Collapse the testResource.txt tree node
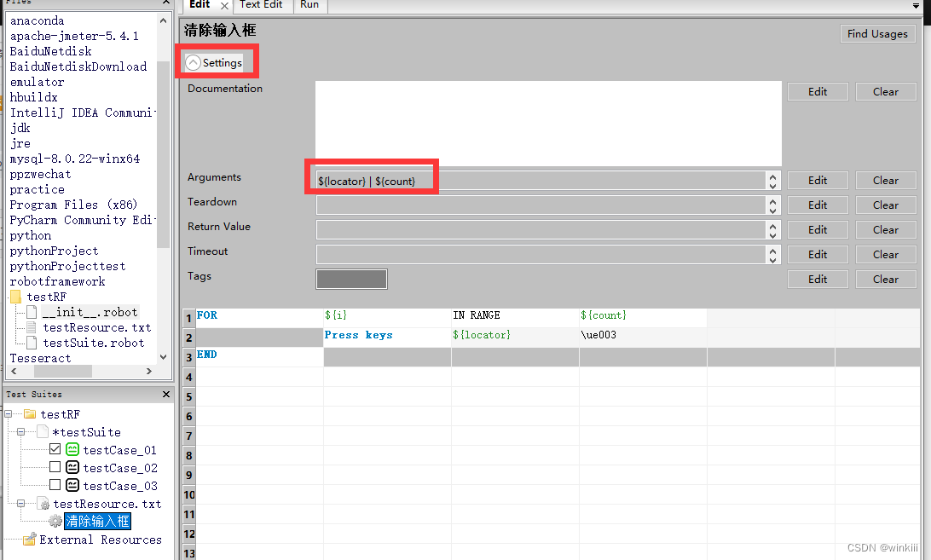 tap(20, 503)
